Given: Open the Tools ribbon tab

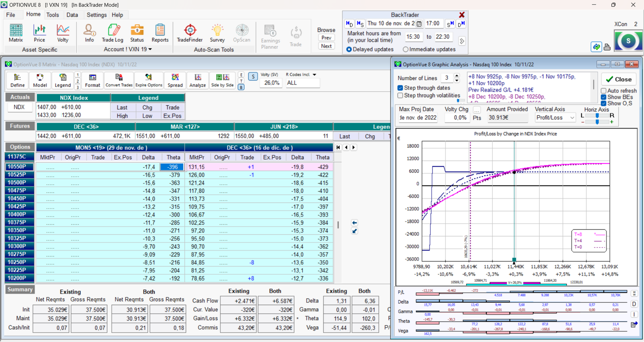Looking at the screenshot, I should click(53, 15).
